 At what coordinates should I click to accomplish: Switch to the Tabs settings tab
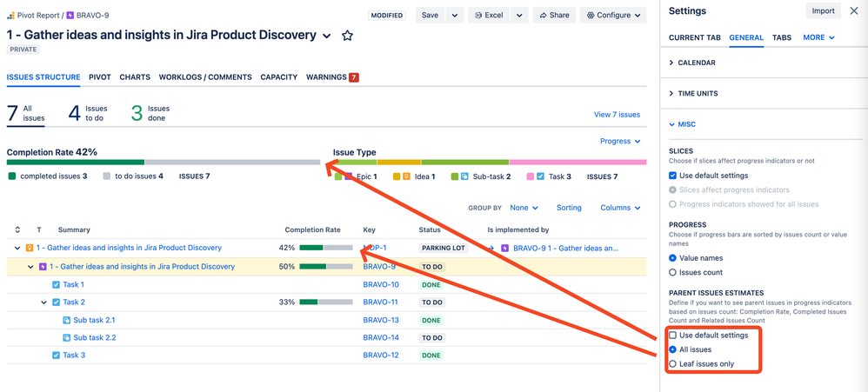coord(782,37)
